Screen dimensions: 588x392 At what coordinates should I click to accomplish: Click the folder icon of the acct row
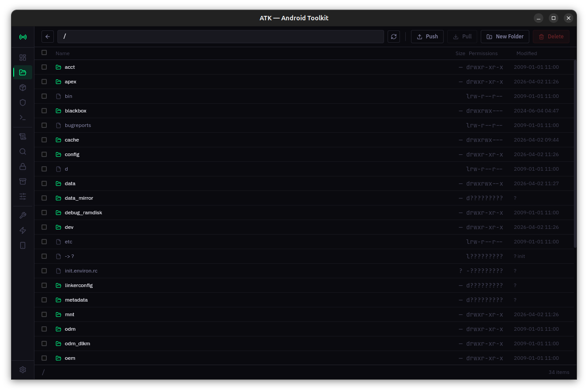coord(58,67)
